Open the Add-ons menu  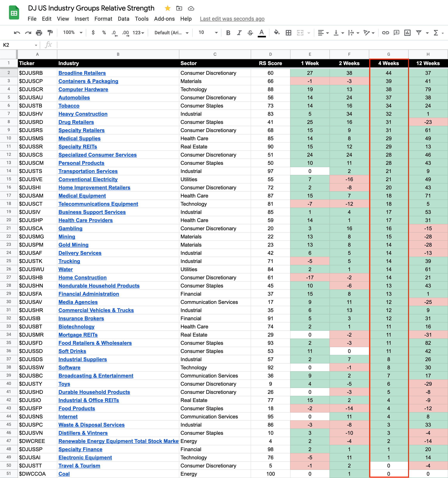click(x=164, y=19)
